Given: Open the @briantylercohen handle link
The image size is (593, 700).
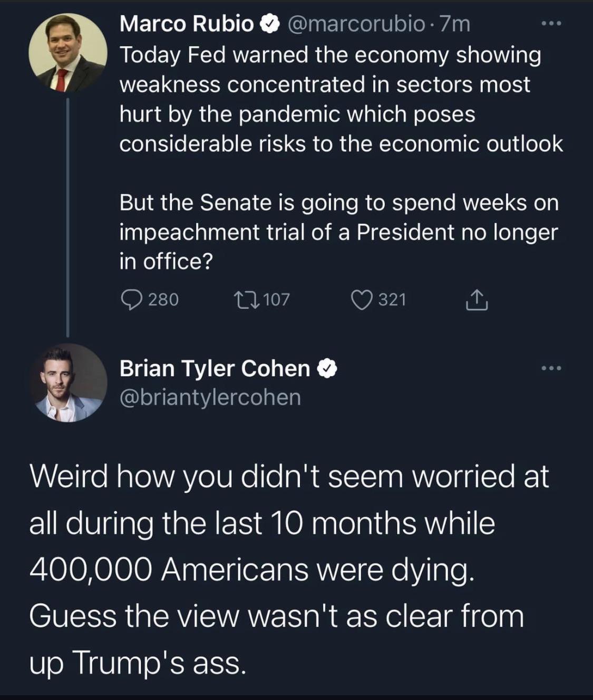Looking at the screenshot, I should (210, 397).
